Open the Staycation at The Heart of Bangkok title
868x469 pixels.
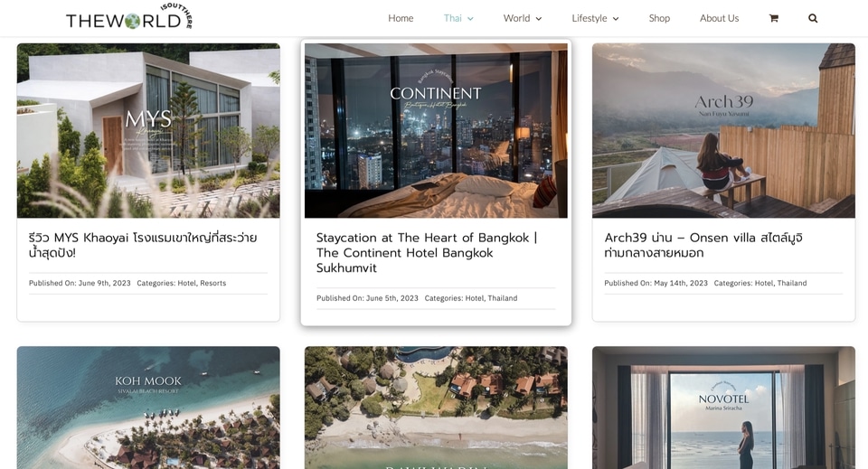click(427, 253)
